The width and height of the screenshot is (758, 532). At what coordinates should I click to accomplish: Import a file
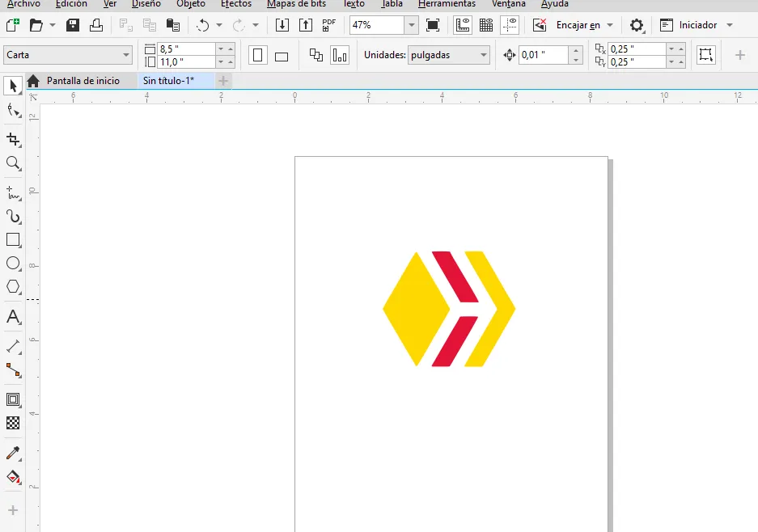click(282, 25)
